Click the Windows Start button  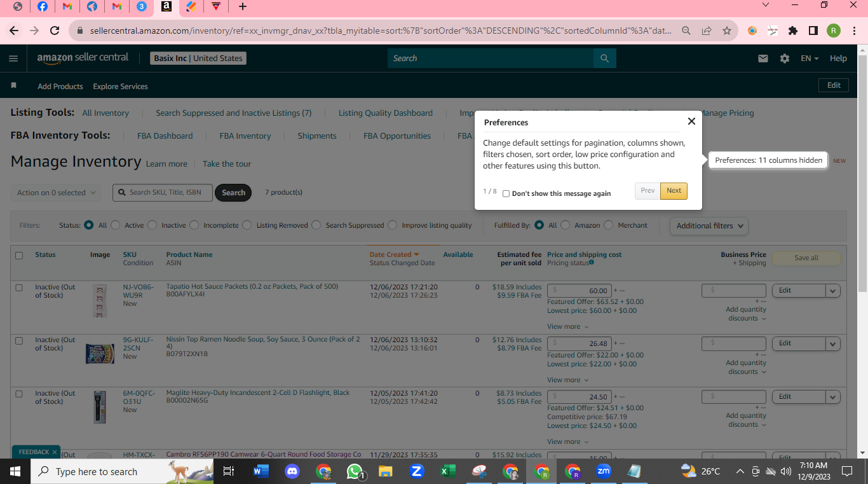pyautogui.click(x=15, y=471)
